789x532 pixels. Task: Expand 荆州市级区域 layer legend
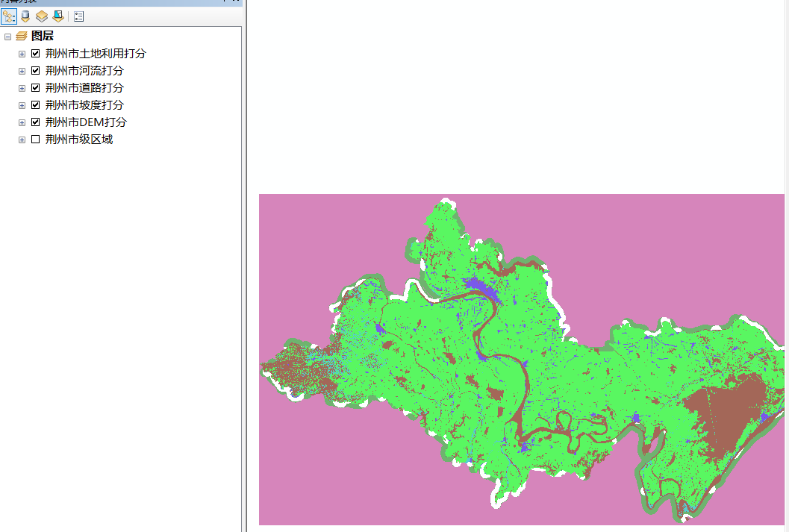click(22, 140)
